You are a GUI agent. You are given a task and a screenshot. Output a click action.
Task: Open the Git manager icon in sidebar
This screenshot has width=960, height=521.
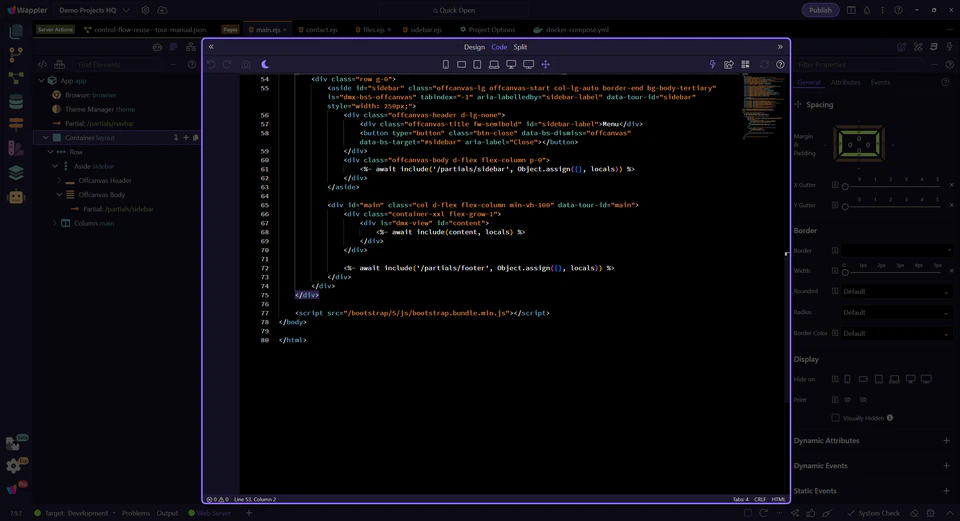click(x=16, y=54)
